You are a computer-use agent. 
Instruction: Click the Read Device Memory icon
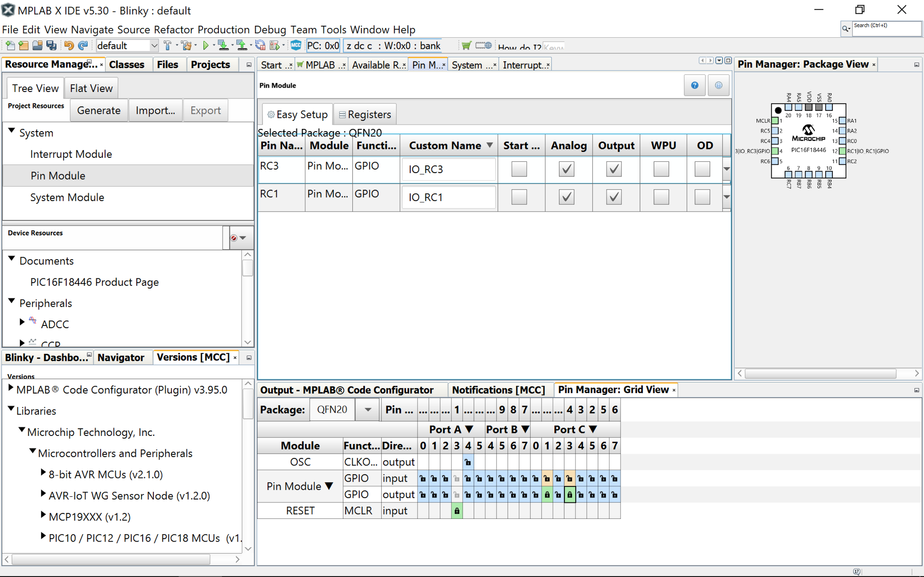click(242, 46)
